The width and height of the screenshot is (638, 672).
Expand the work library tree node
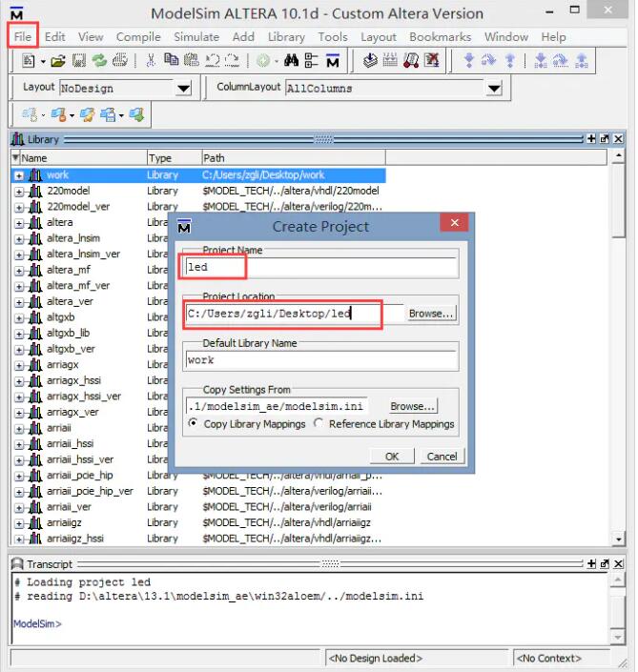[19, 175]
